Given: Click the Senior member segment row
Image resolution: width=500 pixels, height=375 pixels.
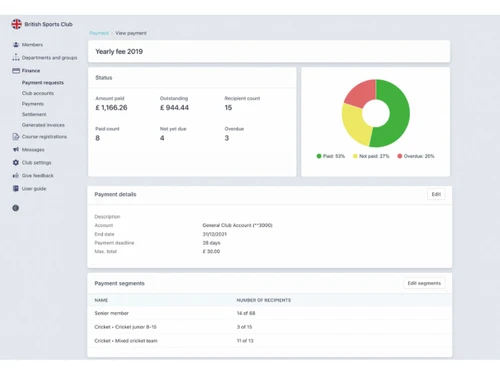Looking at the screenshot, I should [270, 313].
